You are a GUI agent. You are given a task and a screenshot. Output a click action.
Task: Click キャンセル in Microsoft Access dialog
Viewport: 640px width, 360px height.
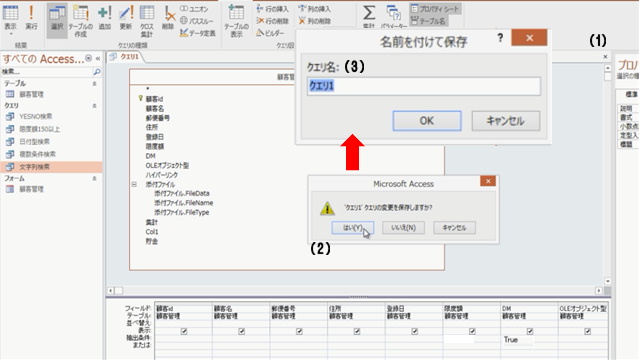point(454,228)
